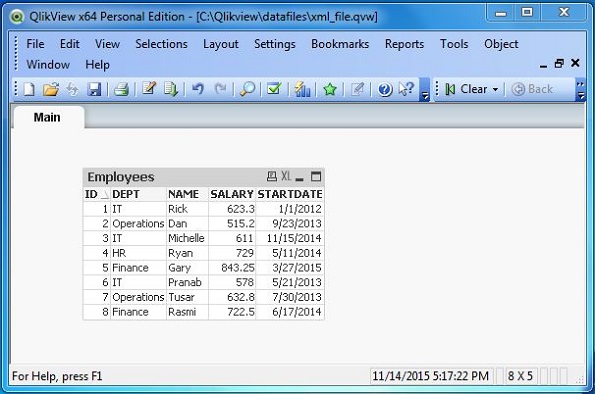The width and height of the screenshot is (595, 394).
Task: Open the File menu
Action: pos(35,44)
